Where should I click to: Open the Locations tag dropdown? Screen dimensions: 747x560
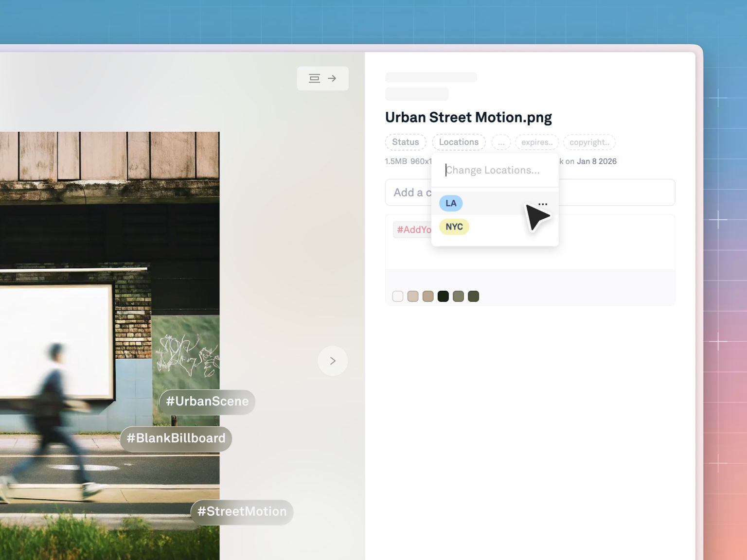(459, 142)
